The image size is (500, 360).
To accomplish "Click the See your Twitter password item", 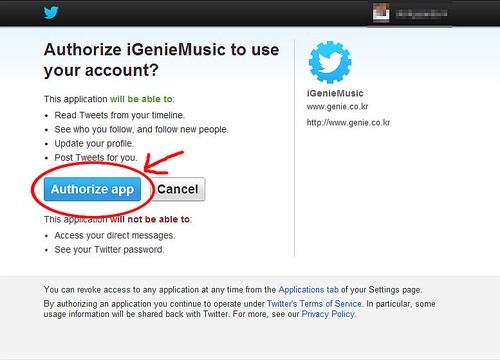I will tap(109, 250).
